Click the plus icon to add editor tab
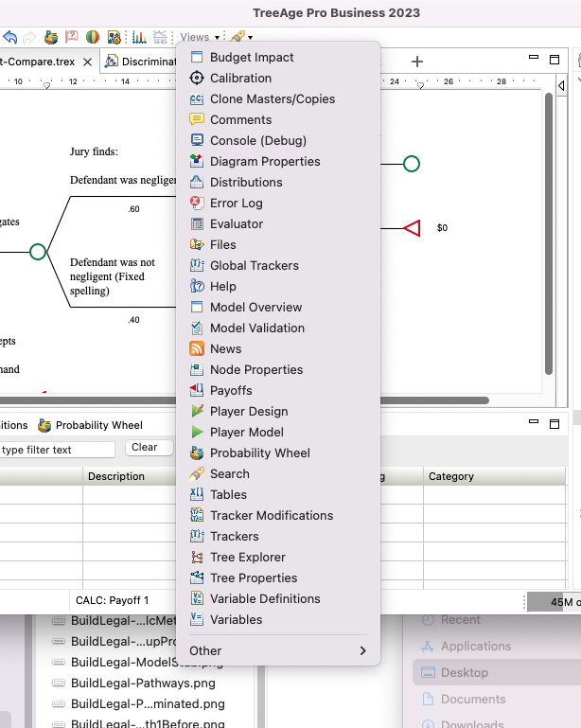581x728 pixels. [x=417, y=62]
